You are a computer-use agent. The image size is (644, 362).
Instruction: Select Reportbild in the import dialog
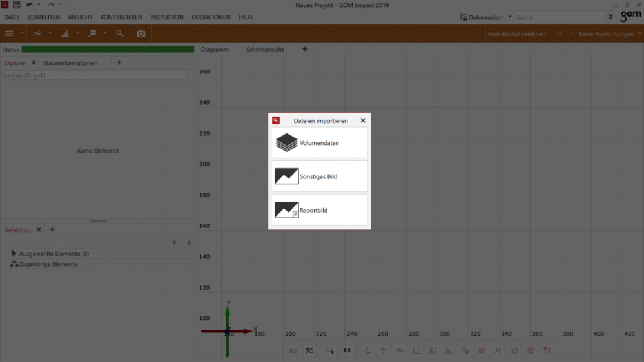click(319, 210)
